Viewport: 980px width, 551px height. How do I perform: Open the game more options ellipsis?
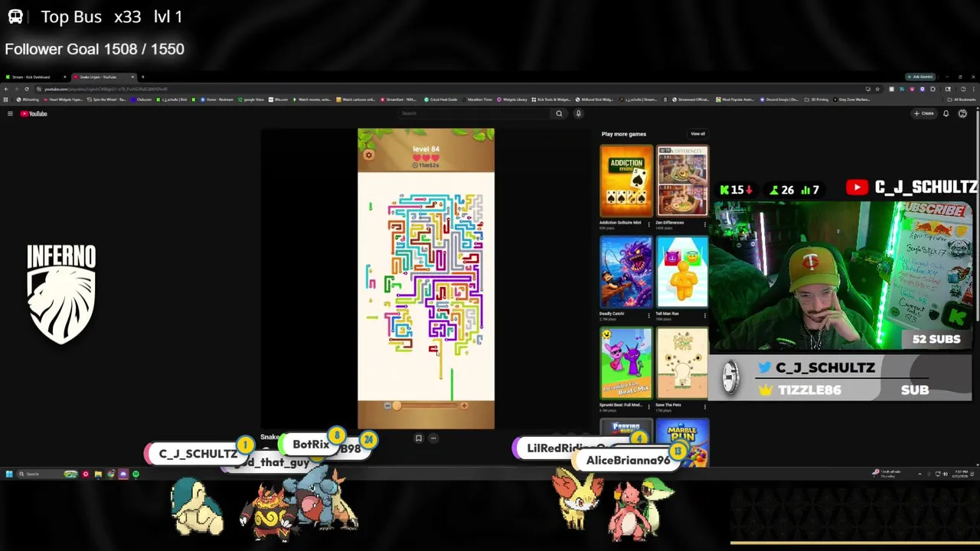[x=433, y=439]
